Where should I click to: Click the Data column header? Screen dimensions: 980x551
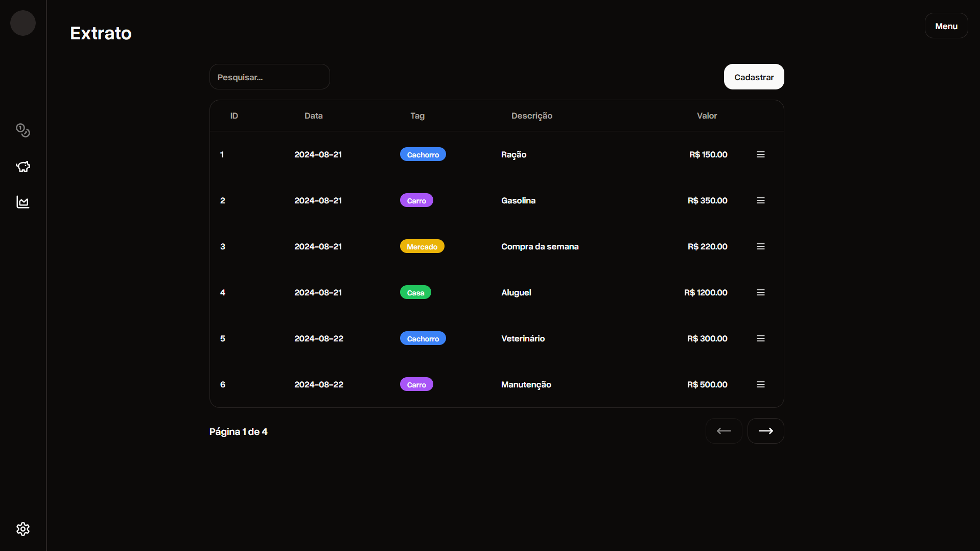314,116
